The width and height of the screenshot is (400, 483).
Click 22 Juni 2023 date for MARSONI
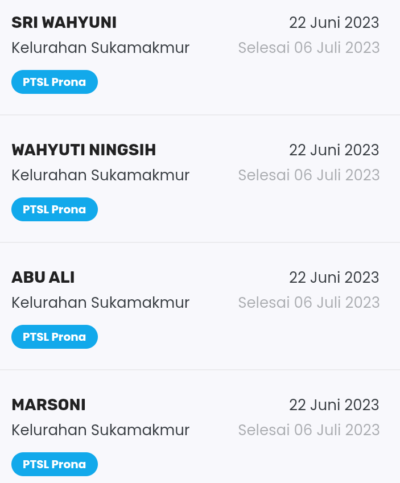pos(334,405)
